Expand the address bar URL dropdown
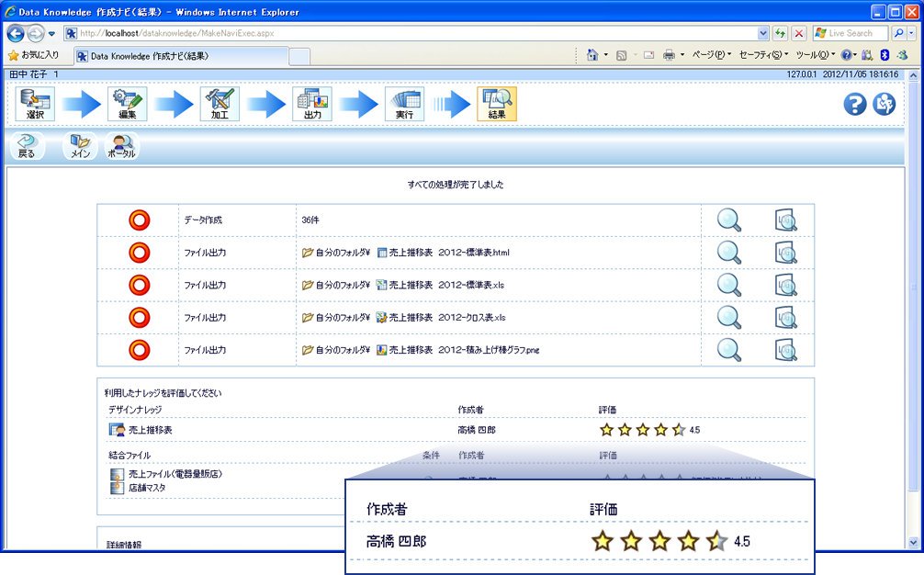Image resolution: width=924 pixels, height=575 pixels. pyautogui.click(x=763, y=33)
